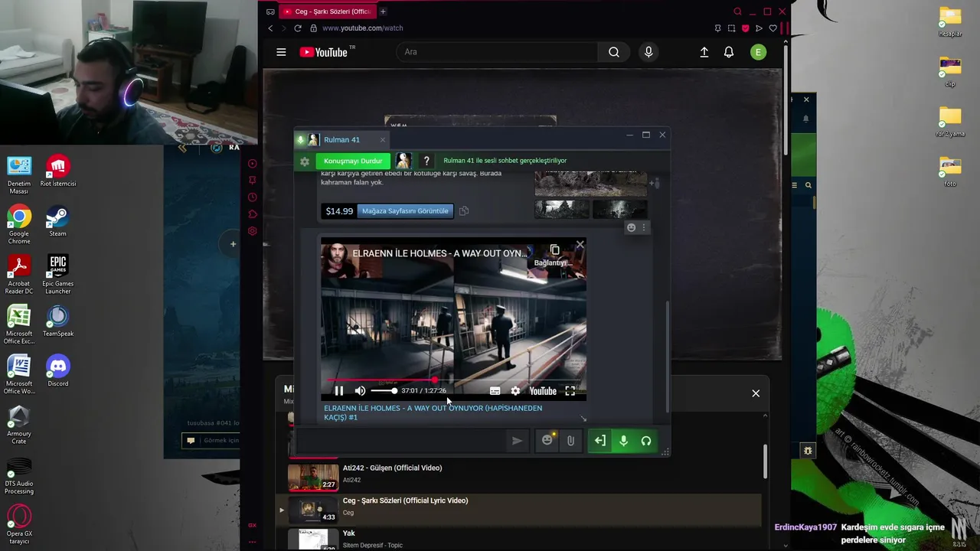Open message more options three dots
The height and width of the screenshot is (551, 980).
[x=644, y=227]
